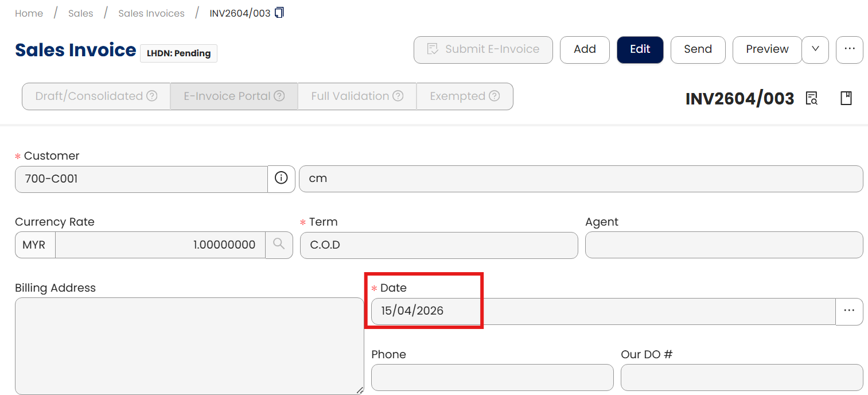
Task: Click help icon next to Full Validation
Action: tap(398, 96)
